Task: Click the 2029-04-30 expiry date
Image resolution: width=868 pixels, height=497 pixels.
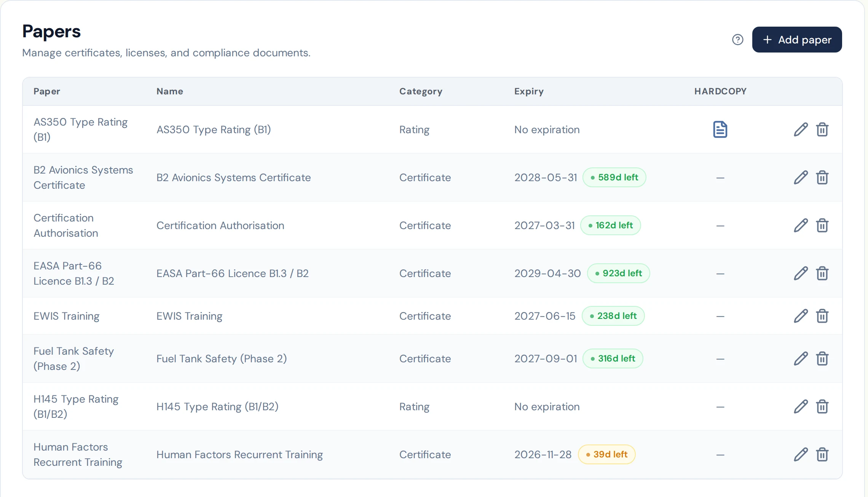Action: click(x=547, y=273)
